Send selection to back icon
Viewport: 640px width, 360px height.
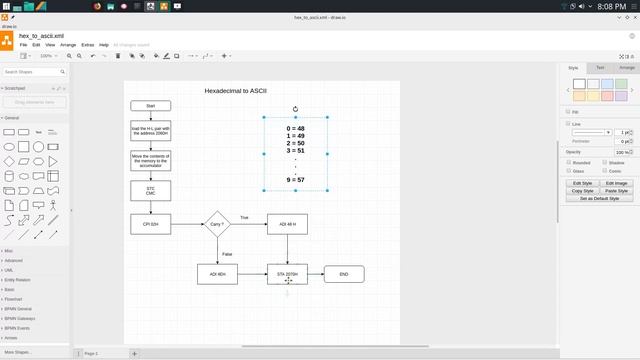click(x=142, y=56)
